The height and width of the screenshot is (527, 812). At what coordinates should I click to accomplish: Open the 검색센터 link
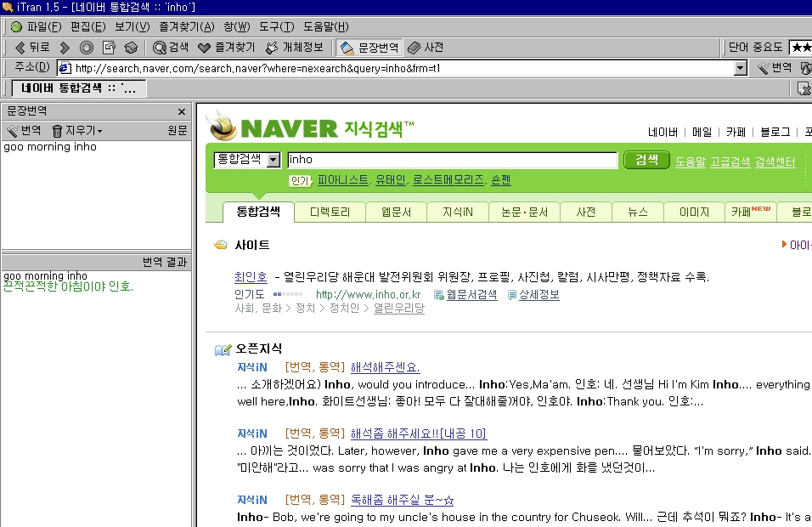click(x=775, y=161)
